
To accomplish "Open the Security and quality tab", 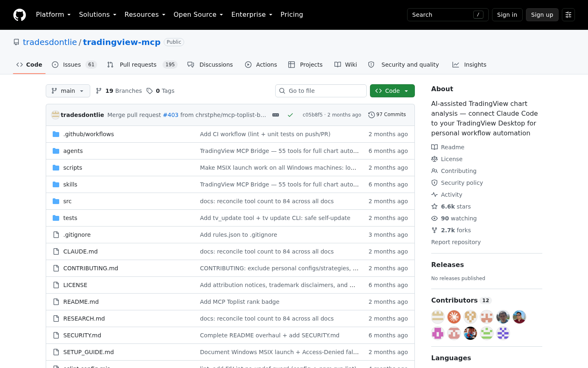I will click(403, 65).
